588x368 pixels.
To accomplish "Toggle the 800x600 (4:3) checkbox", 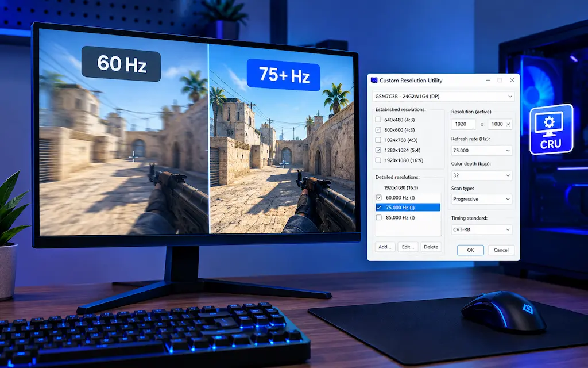I will 378,130.
